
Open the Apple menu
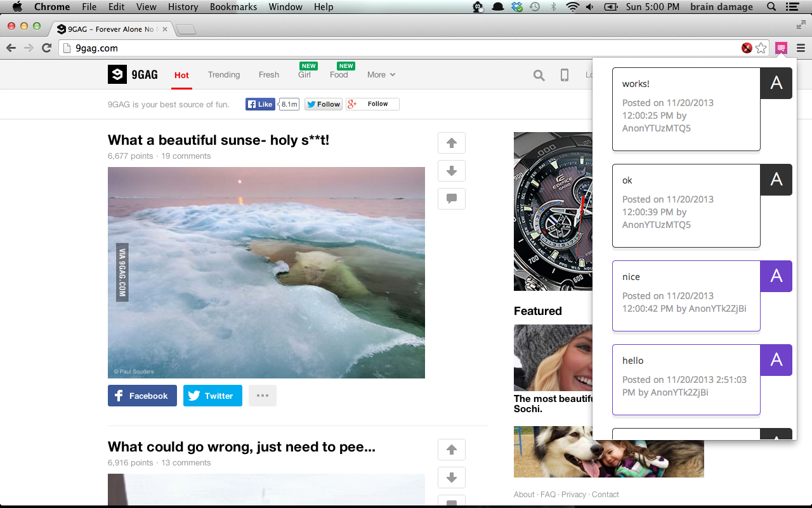(x=17, y=7)
